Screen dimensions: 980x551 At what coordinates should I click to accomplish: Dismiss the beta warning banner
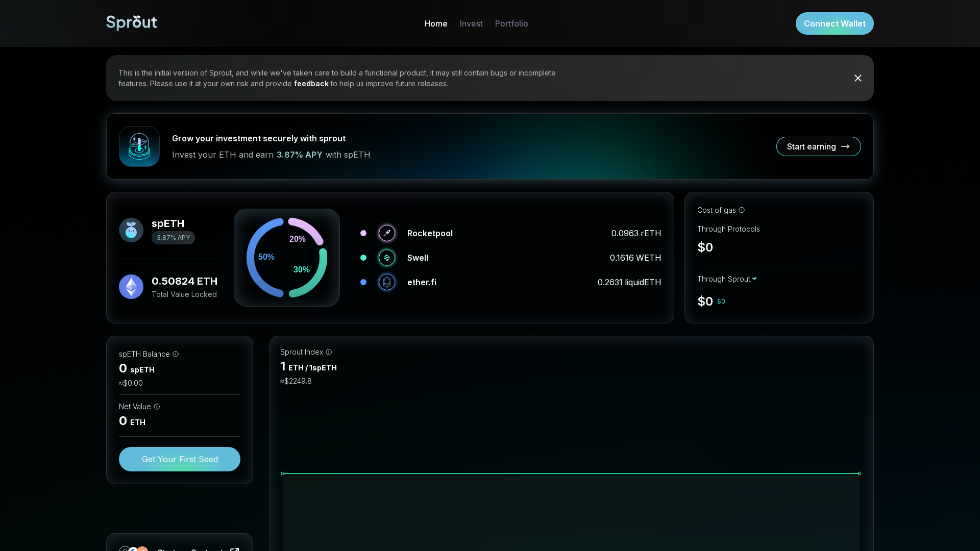[x=857, y=78]
